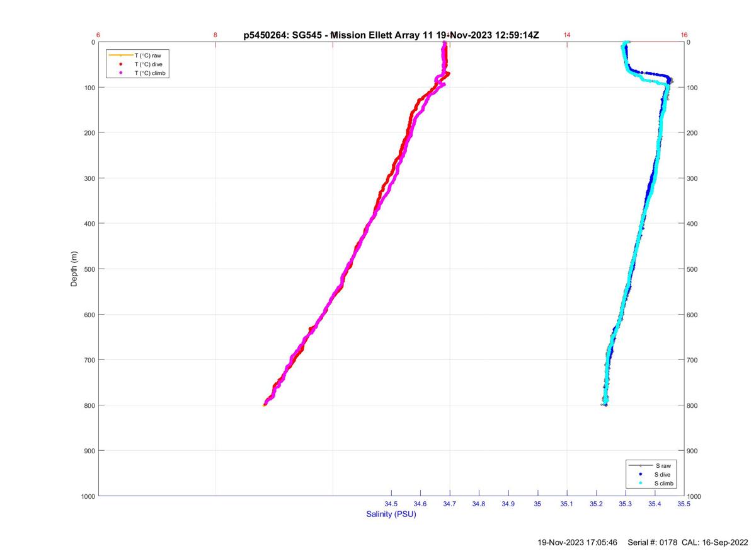Click the '100' tick on the left depth axis
The width and height of the screenshot is (756, 558).
tap(89, 88)
